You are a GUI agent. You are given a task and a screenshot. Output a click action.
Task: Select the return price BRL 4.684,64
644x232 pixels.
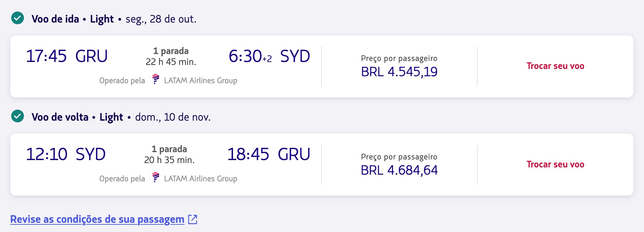pos(399,170)
